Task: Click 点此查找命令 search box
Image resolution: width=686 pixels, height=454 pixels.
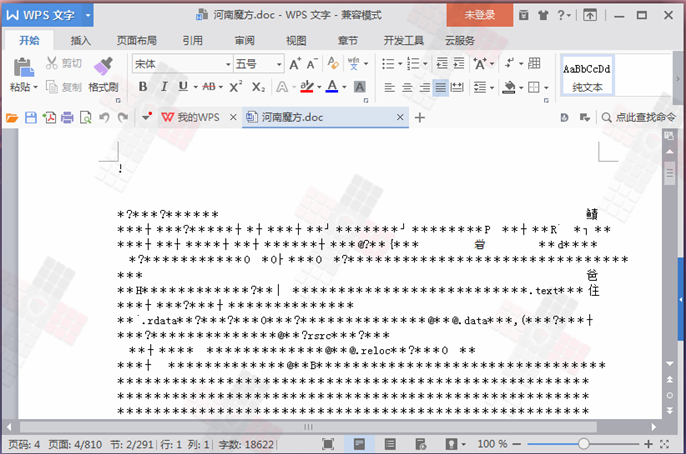Action: (x=639, y=117)
